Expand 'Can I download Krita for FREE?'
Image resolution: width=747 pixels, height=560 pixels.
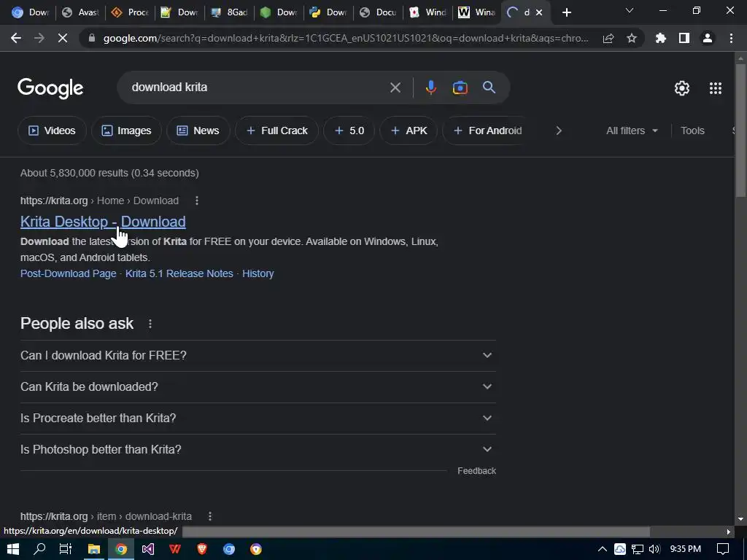pyautogui.click(x=258, y=355)
